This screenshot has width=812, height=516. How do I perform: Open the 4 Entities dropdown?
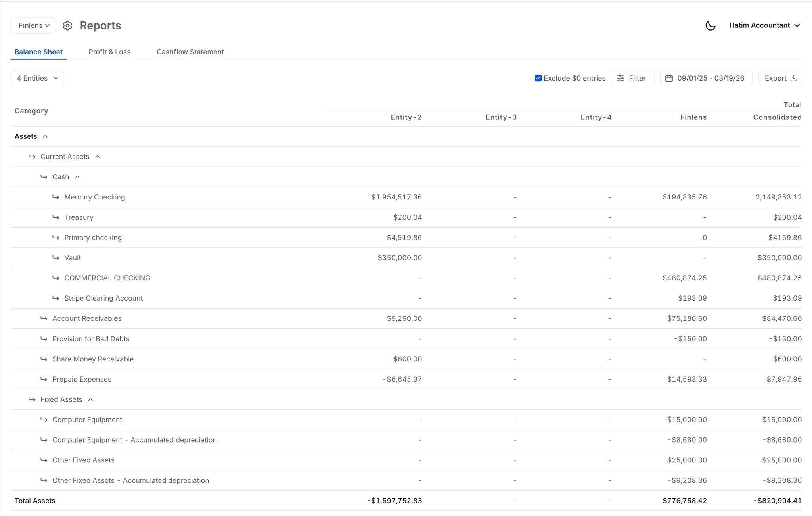click(37, 78)
